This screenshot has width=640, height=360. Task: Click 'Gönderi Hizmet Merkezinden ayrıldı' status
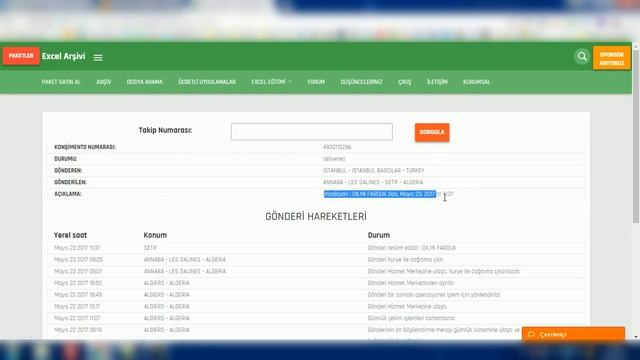point(411,283)
